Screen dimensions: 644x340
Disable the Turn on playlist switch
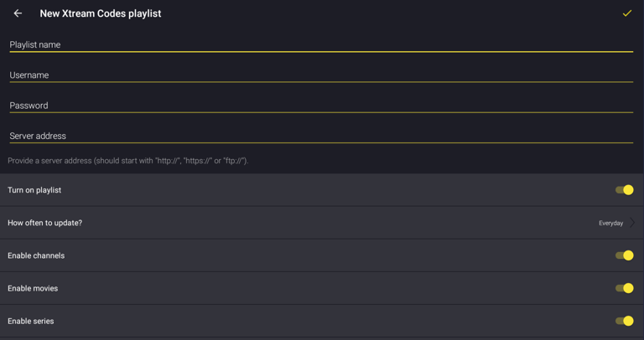click(625, 190)
